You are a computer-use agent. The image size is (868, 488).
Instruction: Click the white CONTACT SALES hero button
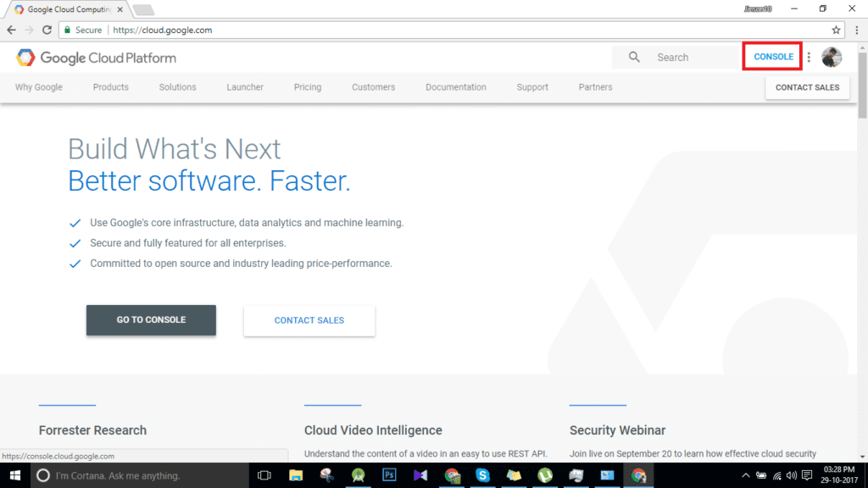309,320
